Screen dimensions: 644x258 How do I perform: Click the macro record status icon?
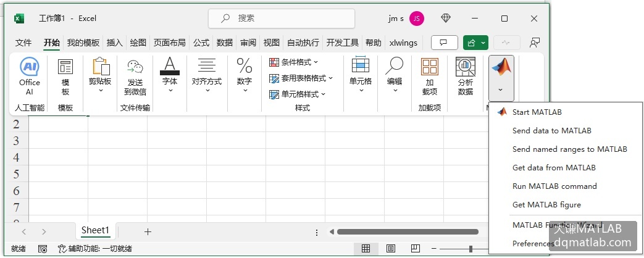pos(43,249)
